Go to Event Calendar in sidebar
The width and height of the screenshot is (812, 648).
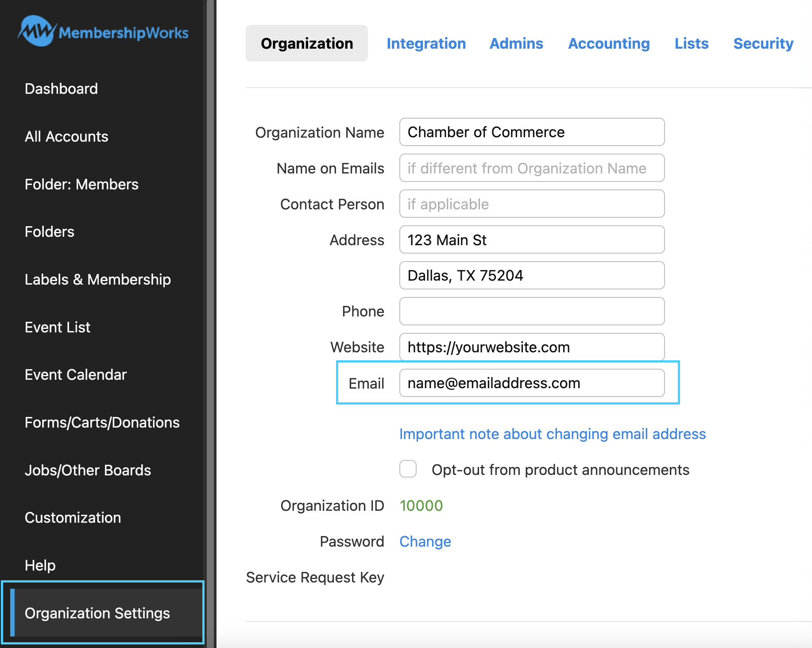[x=76, y=374]
